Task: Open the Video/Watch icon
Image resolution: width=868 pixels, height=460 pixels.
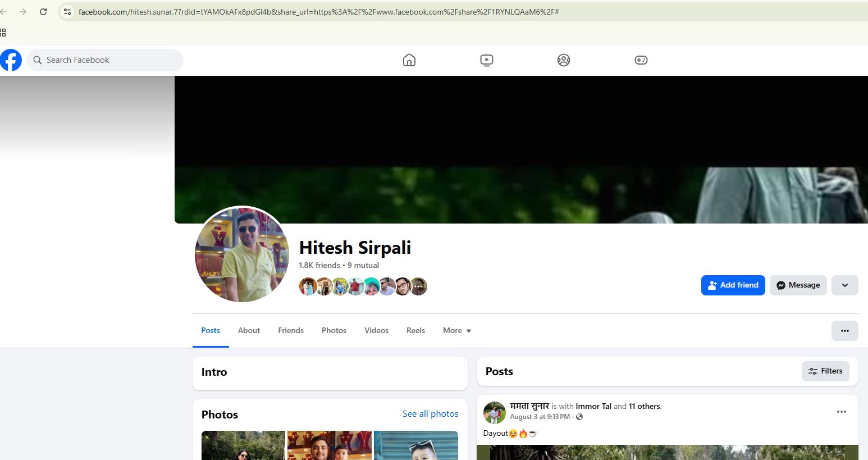Action: click(487, 60)
